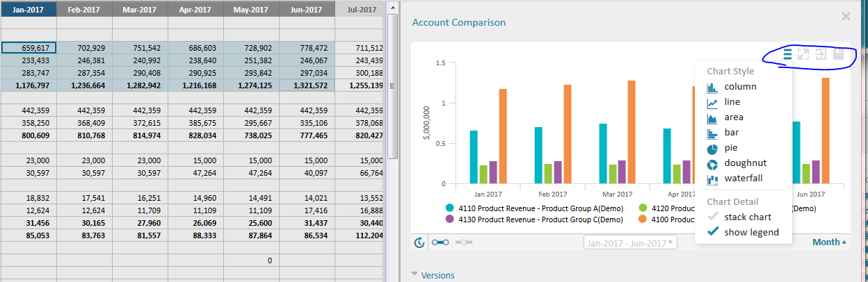
Task: Click the orange Jan 2017 bar in chart
Action: (502, 136)
